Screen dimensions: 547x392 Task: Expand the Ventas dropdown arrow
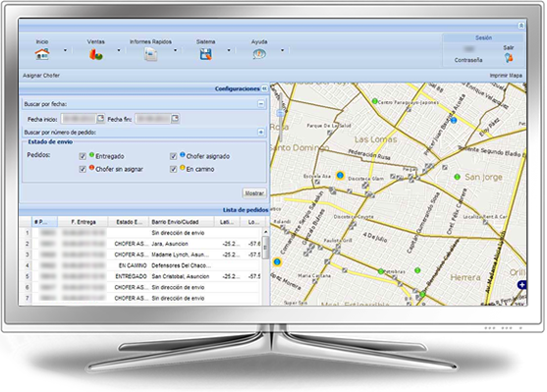pos(119,50)
